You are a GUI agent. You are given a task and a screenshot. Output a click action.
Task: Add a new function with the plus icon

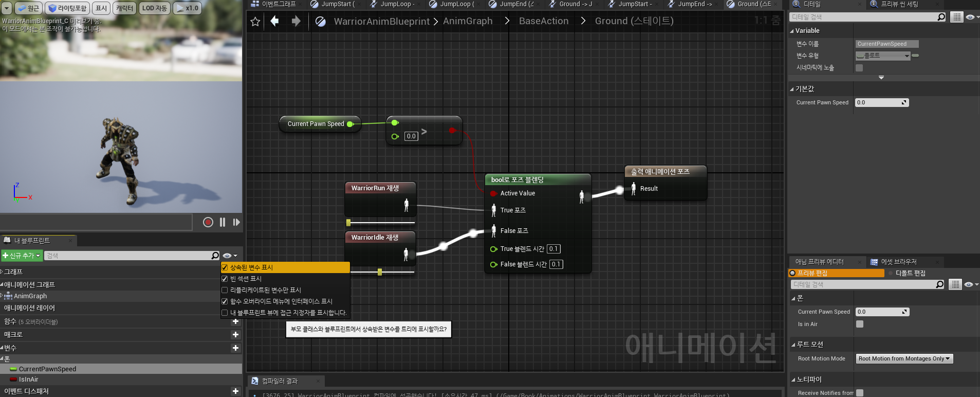pos(235,321)
